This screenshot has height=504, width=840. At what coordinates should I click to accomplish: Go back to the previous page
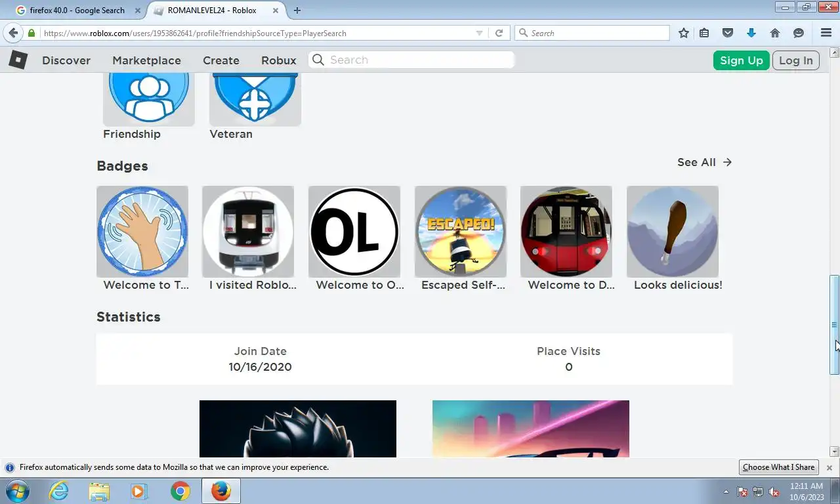coord(13,33)
